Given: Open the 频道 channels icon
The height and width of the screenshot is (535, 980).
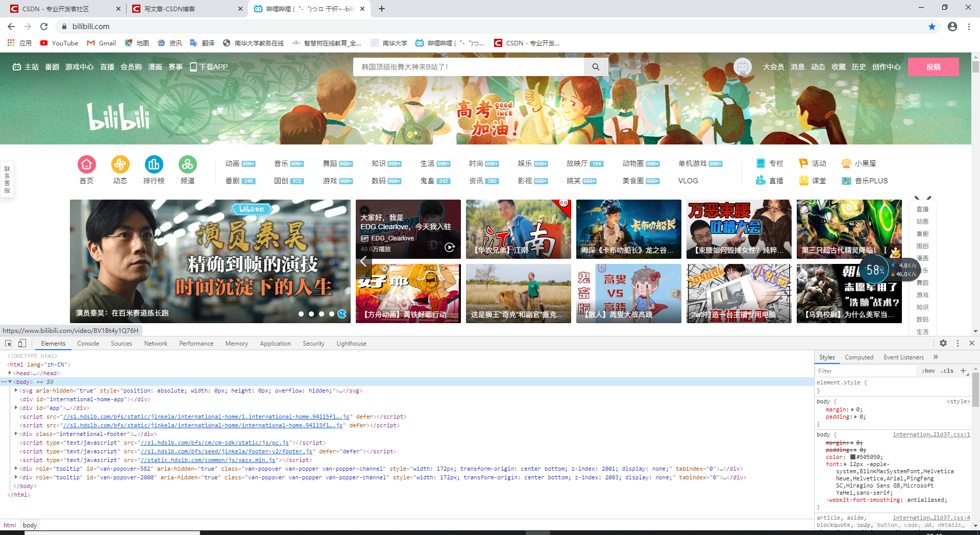Looking at the screenshot, I should (x=187, y=164).
